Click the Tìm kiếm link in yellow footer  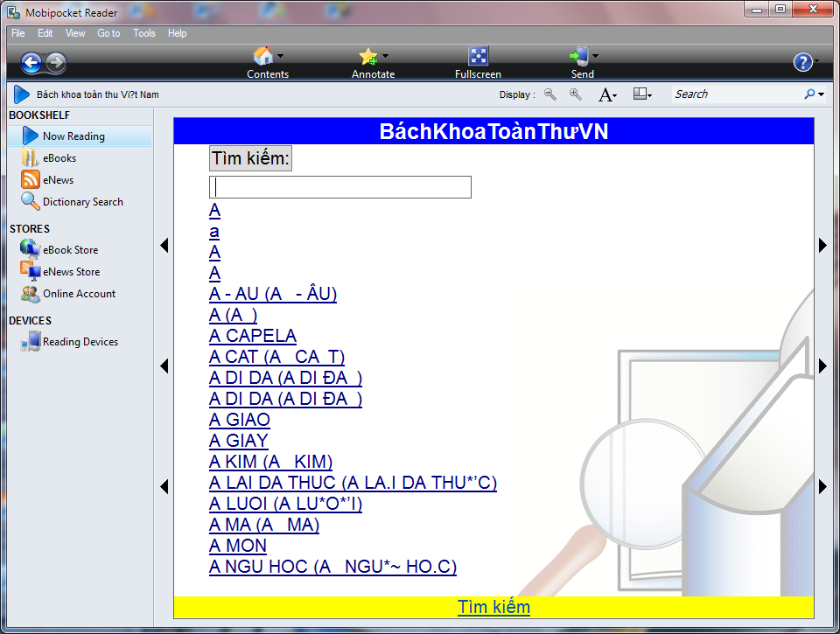(x=493, y=607)
